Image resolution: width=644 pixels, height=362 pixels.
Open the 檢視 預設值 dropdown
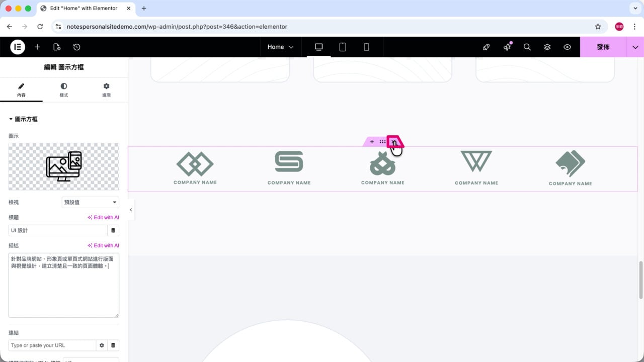tap(90, 202)
